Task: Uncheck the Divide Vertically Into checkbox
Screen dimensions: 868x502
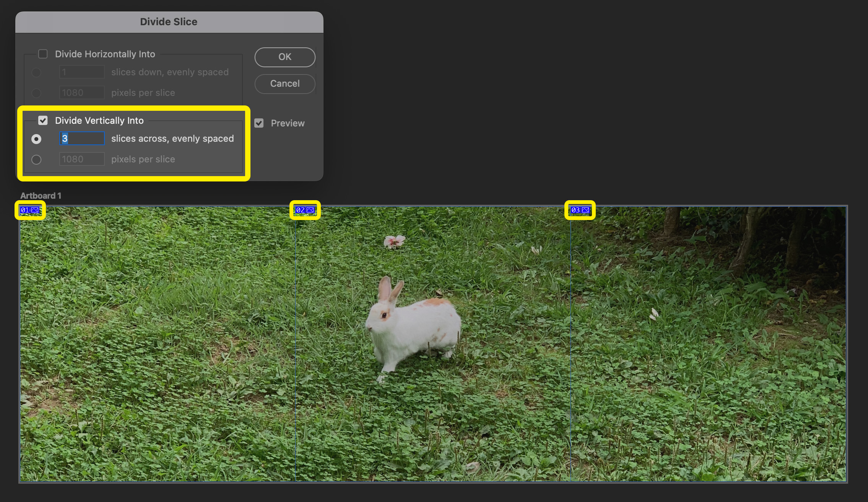Action: tap(43, 120)
